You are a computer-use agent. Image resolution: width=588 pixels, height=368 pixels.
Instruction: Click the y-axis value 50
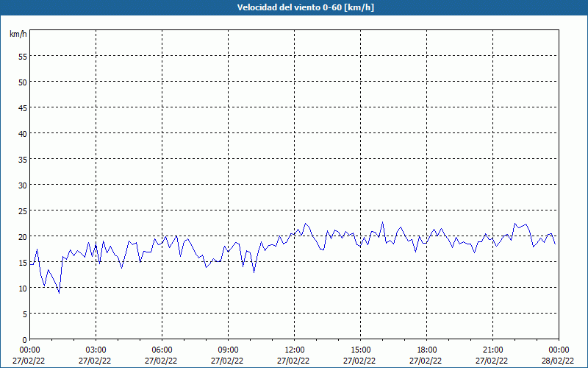point(23,82)
